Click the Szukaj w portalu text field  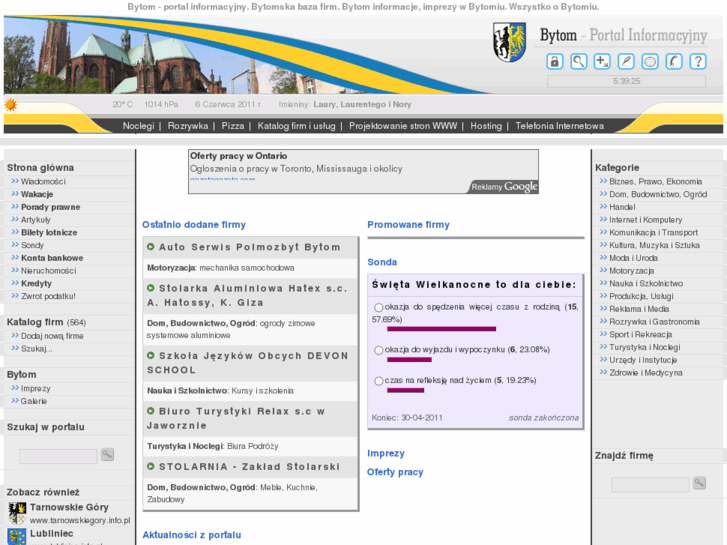[58, 456]
